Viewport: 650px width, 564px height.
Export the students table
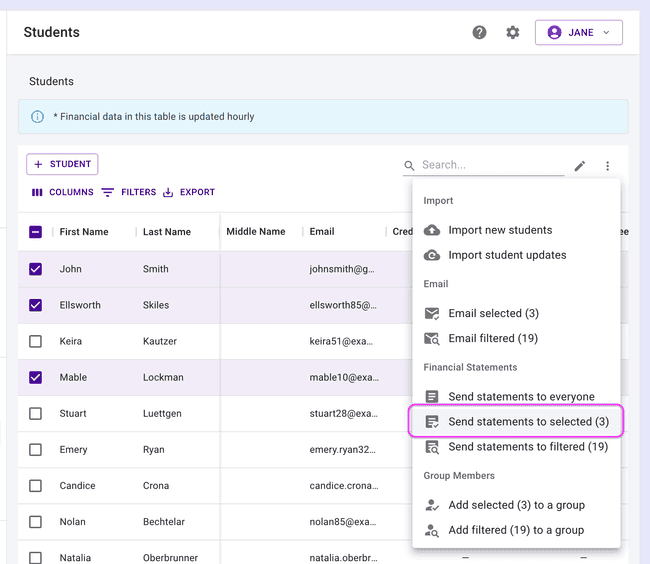click(x=189, y=192)
